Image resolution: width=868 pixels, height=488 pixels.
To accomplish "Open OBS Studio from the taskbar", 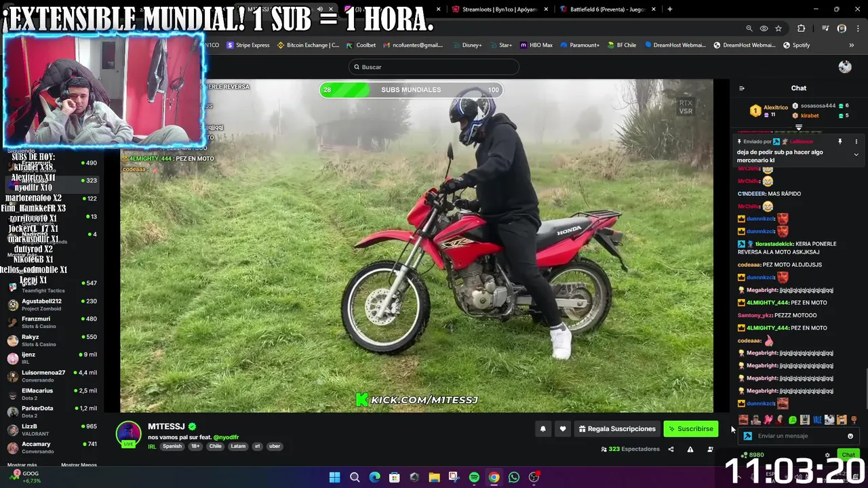I will 534,477.
